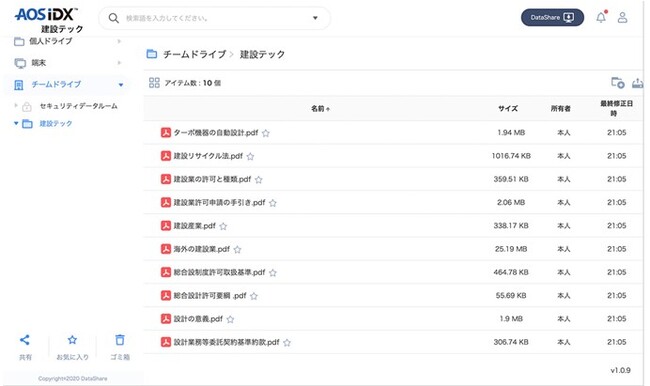The width and height of the screenshot is (650, 386).
Task: Open the user account icon
Action: coord(622,17)
